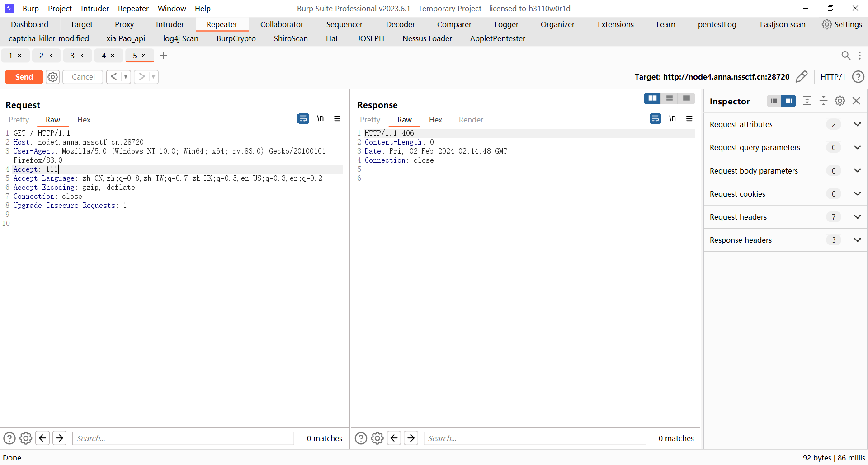868x465 pixels.
Task: Open the Extensions tool tab
Action: click(615, 24)
